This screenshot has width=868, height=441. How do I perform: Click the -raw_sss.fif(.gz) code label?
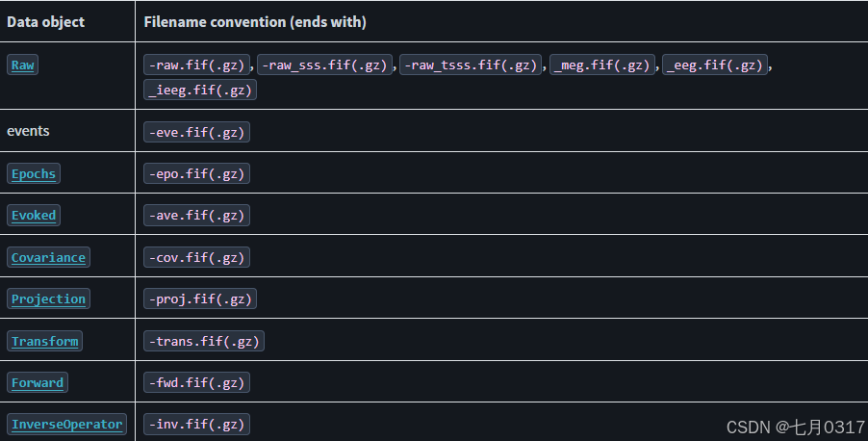click(x=325, y=65)
